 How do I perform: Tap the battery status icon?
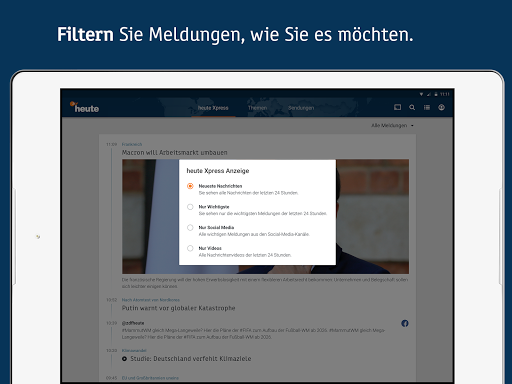click(x=436, y=94)
